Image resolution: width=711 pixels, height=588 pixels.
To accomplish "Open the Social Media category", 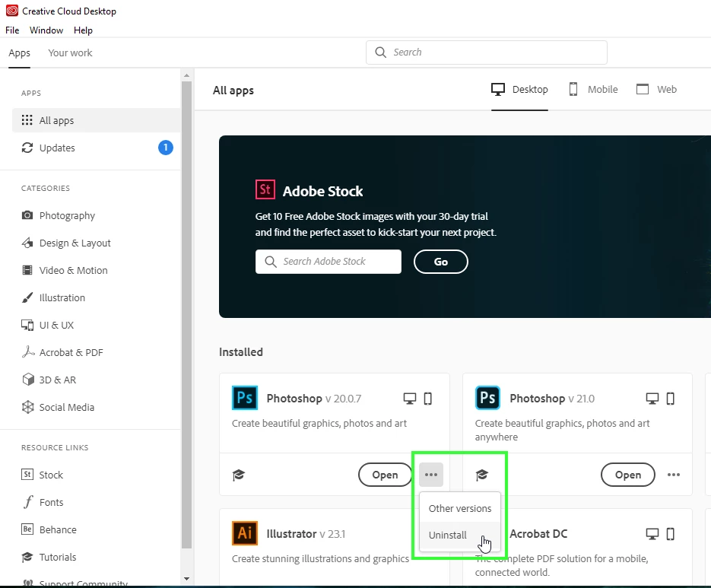I will [67, 408].
